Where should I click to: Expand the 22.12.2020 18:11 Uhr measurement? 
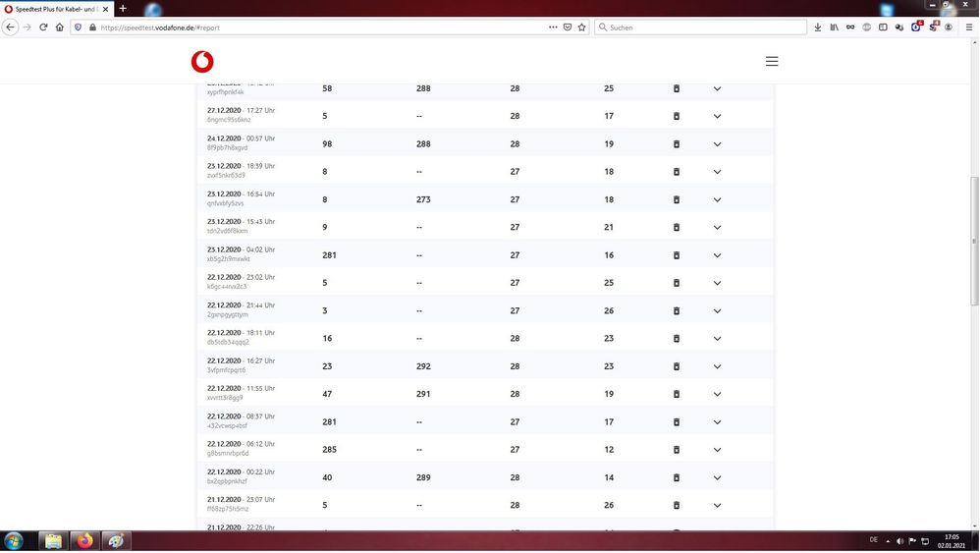click(x=717, y=339)
